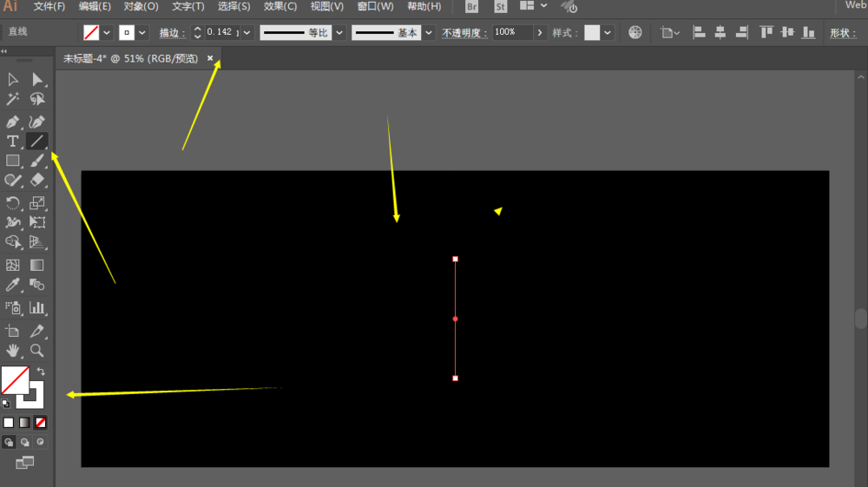
Task: Adjust stroke weight with stepper arrows
Action: (x=197, y=33)
